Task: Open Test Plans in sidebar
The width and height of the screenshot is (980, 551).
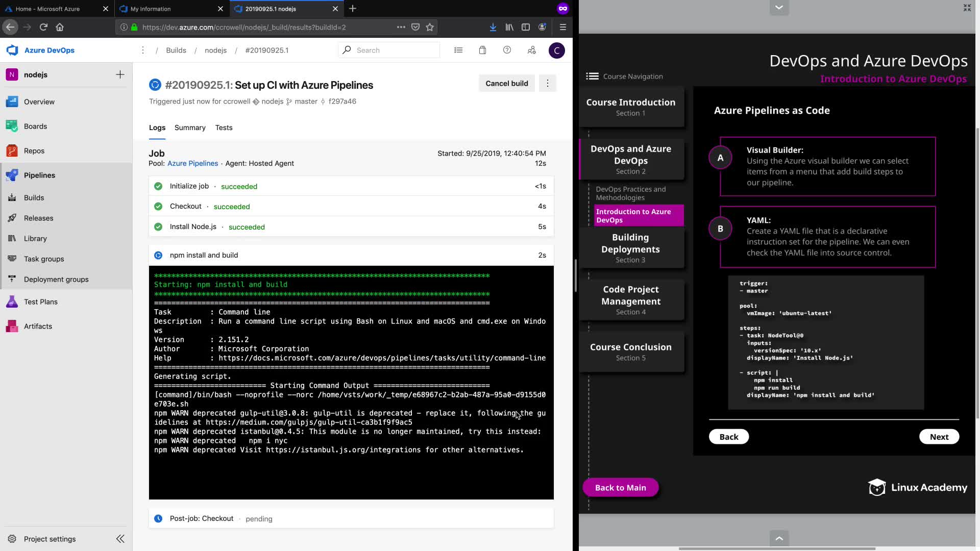Action: click(40, 302)
